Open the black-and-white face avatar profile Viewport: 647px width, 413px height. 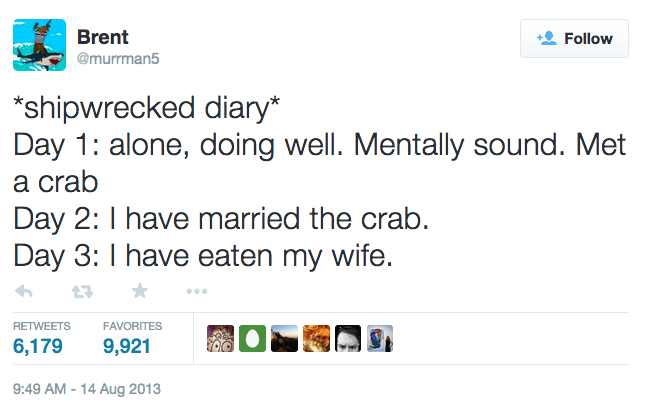(x=347, y=338)
